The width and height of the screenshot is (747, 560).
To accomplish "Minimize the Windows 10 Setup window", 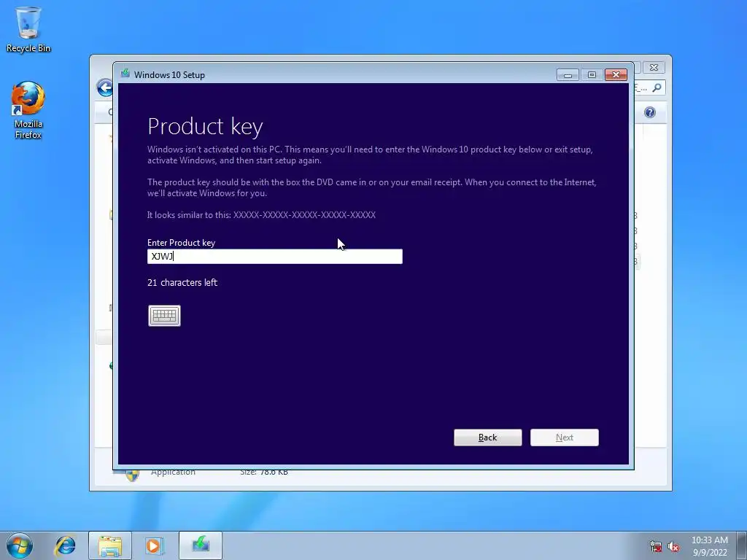I will click(x=568, y=75).
